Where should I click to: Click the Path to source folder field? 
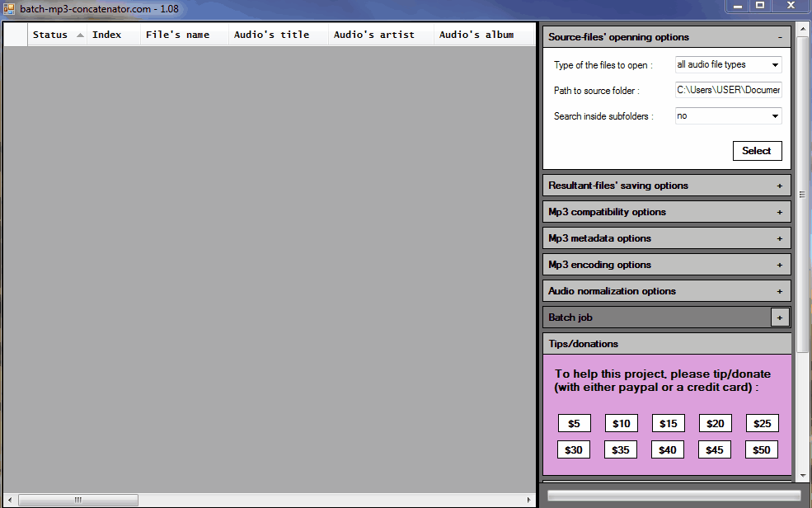pyautogui.click(x=728, y=90)
